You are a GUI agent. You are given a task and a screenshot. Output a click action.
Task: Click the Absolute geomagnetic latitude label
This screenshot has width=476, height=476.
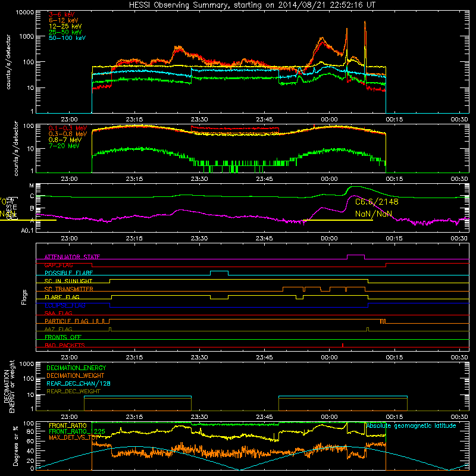click(x=411, y=426)
